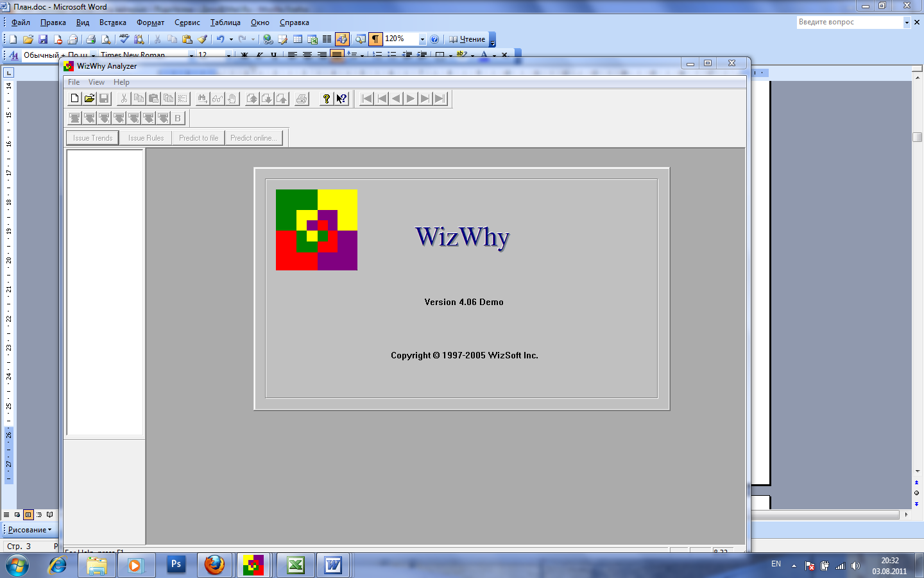
Task: Click Word Help blue question icon
Action: pos(434,39)
